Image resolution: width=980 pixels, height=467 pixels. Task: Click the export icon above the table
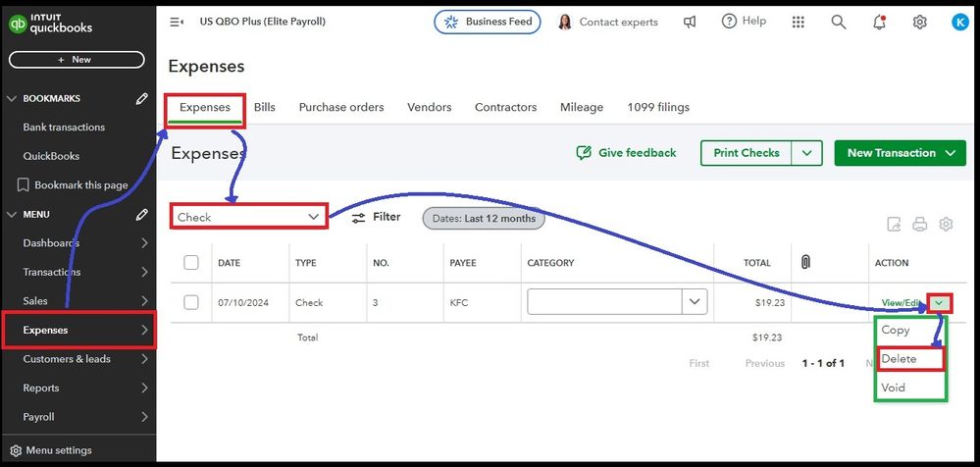(x=894, y=225)
